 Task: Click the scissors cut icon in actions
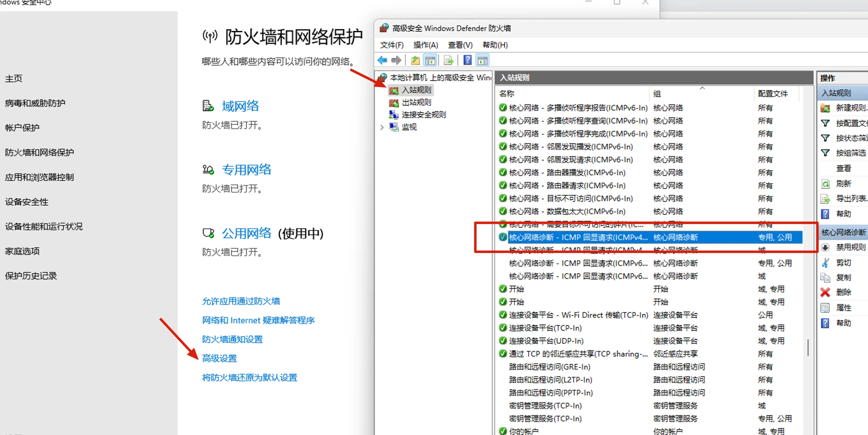tap(825, 263)
